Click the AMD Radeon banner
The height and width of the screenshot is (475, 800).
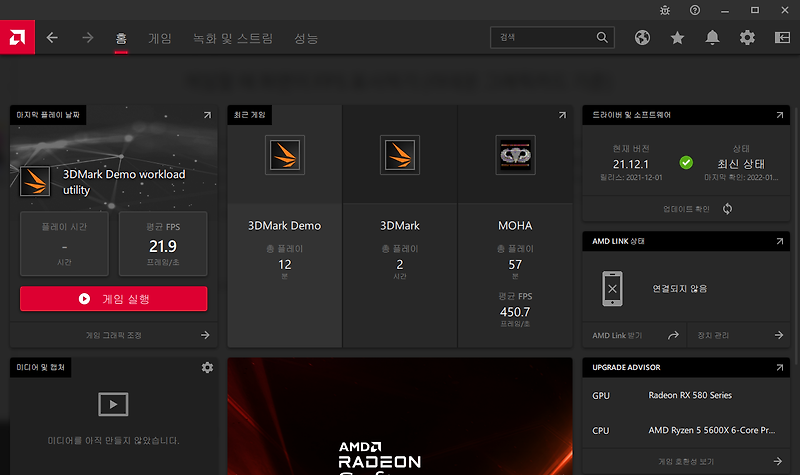pos(400,416)
